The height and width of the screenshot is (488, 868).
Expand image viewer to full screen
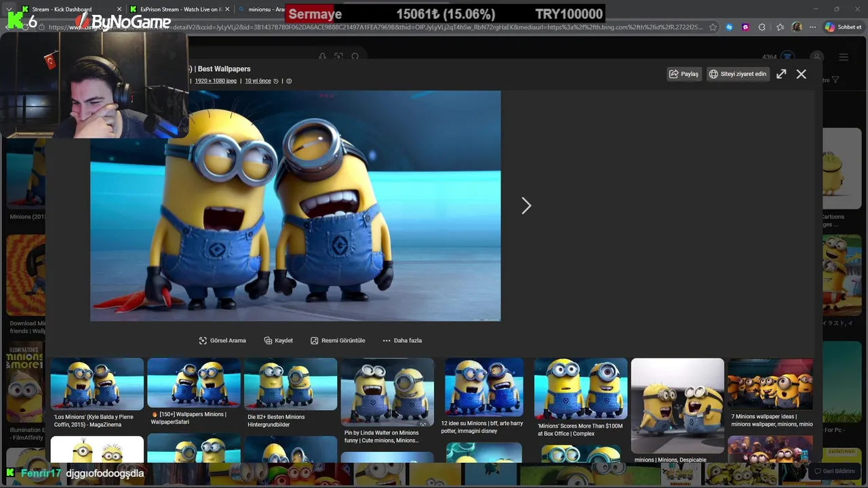[781, 74]
